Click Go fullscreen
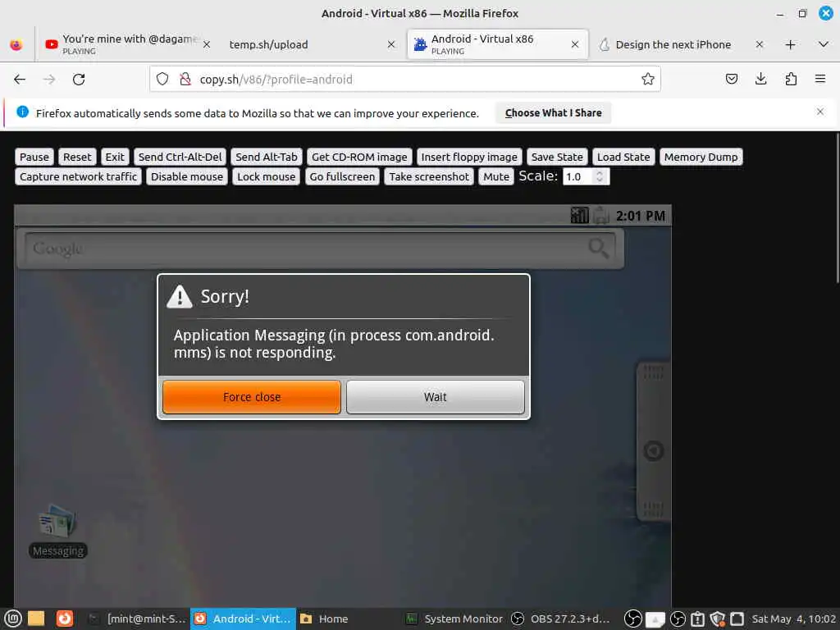Screen dimensions: 840x630 point(342,177)
